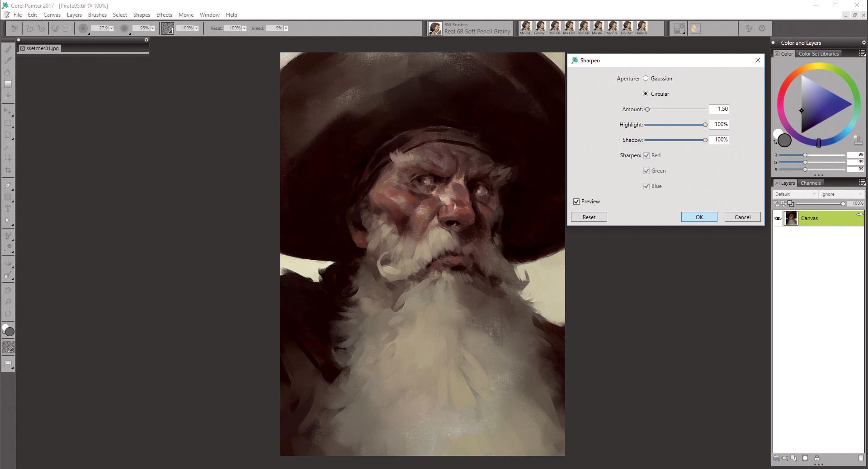Select the Rectangular Selection tool

point(8,123)
